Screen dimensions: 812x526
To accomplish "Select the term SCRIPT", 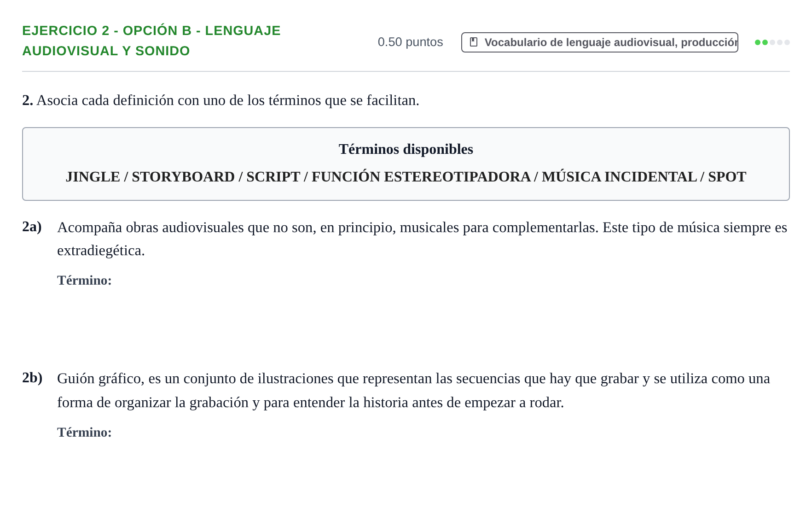I will click(x=273, y=177).
